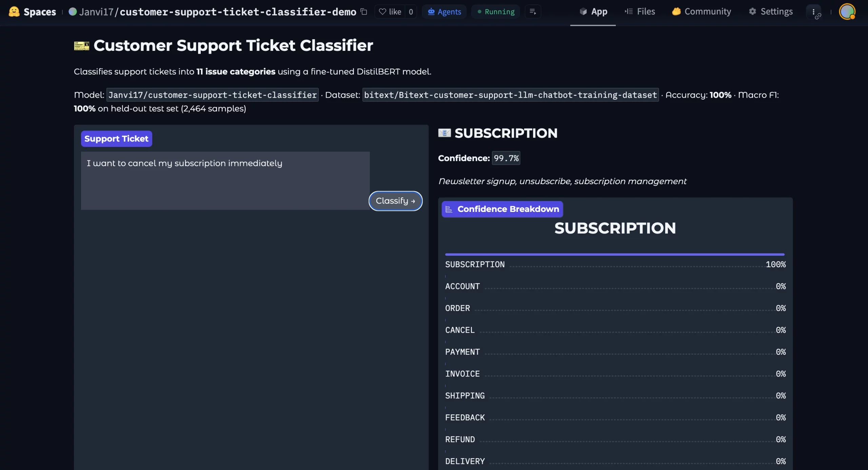Open customer-support-ticket-classifier-demo space link
Viewport: 868px width, 470px height.
pyautogui.click(x=238, y=12)
